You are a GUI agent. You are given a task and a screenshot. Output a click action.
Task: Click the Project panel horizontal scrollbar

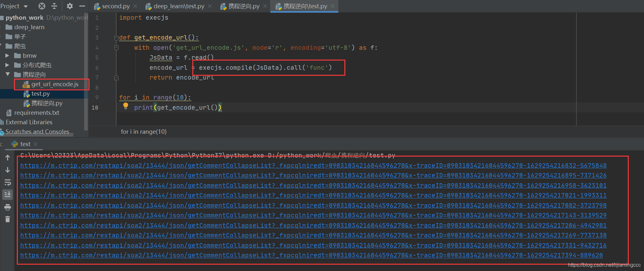tap(37, 135)
